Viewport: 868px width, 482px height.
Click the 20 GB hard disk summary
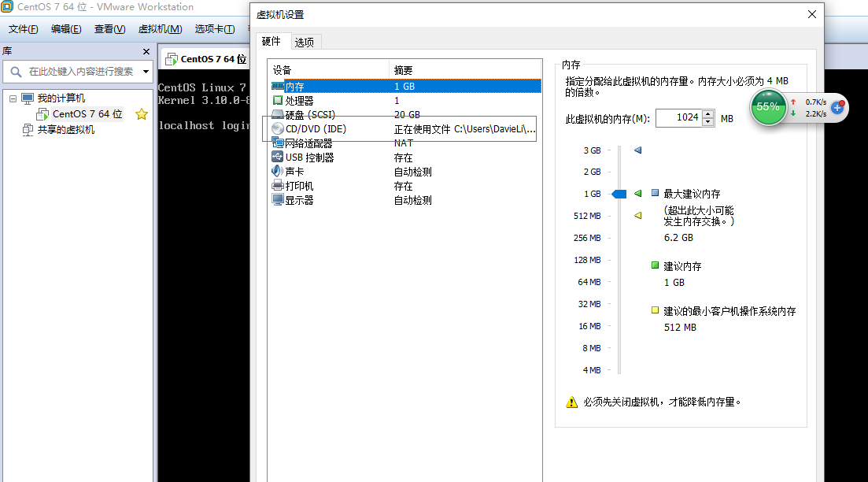(407, 115)
